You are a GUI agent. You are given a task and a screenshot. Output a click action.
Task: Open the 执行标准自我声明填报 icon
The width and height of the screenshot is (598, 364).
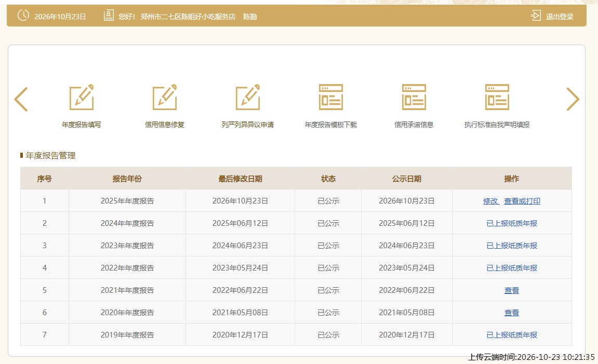pyautogui.click(x=497, y=97)
